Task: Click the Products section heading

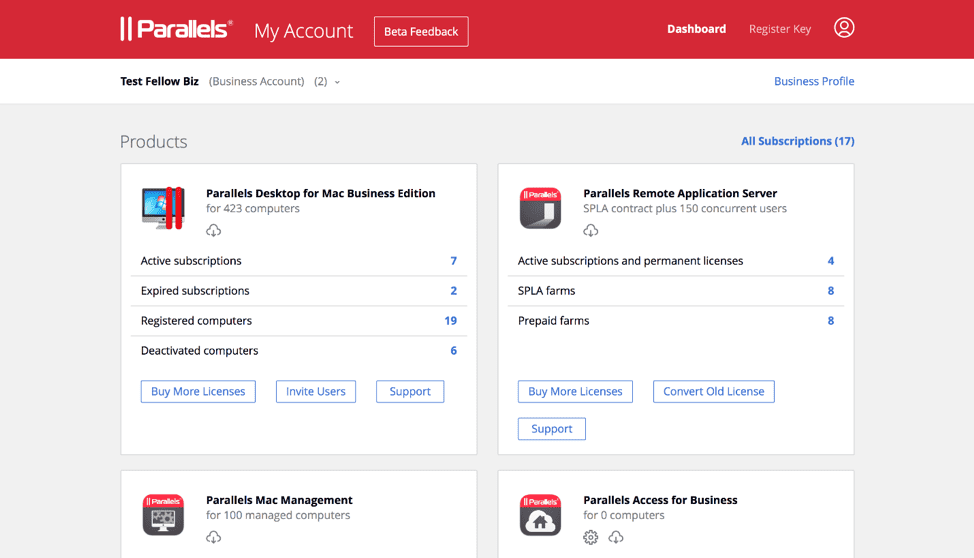Action: point(153,142)
